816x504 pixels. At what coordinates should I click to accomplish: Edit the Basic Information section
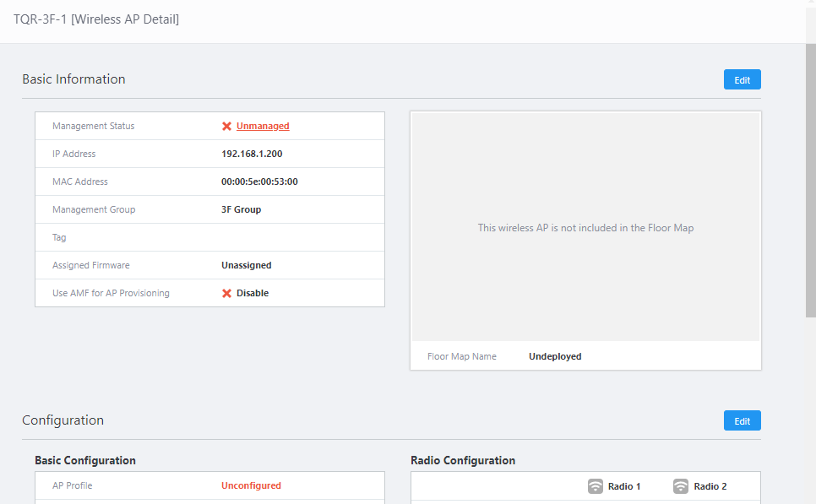[x=742, y=79]
